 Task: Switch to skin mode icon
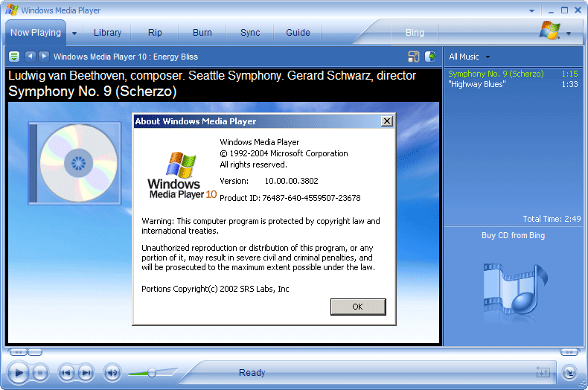569,372
